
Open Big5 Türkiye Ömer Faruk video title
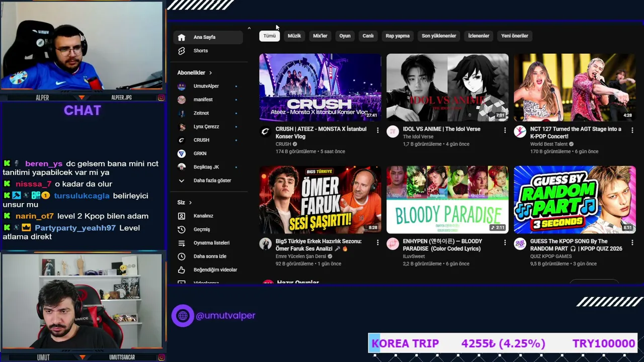[318, 245]
